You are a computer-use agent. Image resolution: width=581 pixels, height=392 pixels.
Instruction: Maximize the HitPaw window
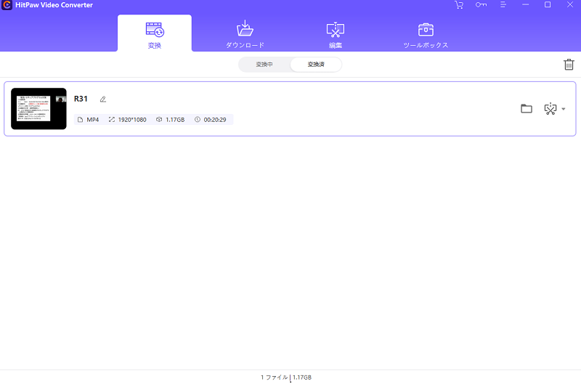(548, 5)
